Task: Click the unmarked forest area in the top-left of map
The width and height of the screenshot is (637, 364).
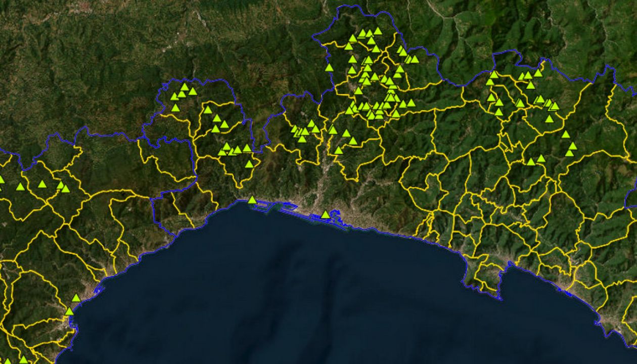Action: [76, 61]
